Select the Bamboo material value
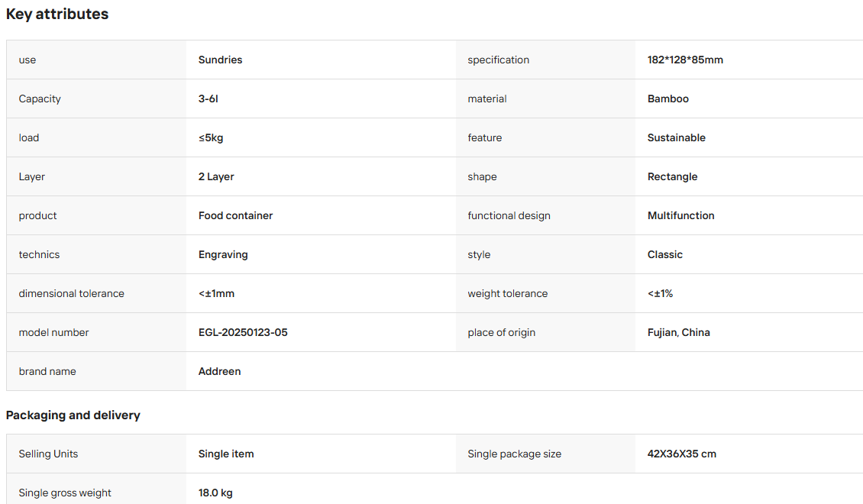Screen dimensions: 863x504 [668, 99]
